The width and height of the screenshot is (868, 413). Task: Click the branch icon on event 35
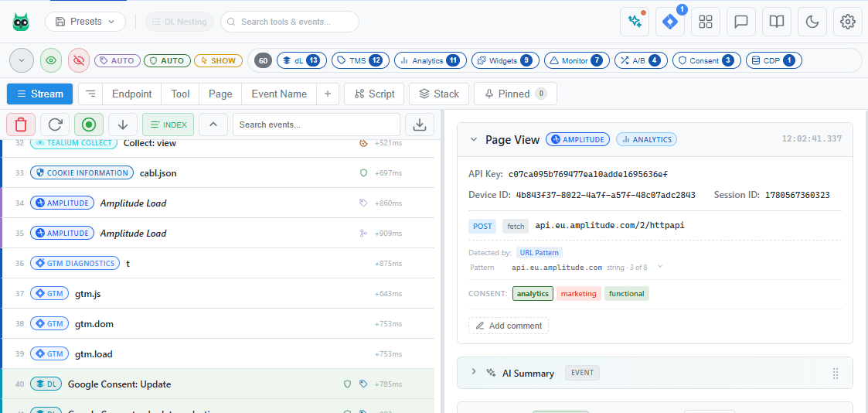click(364, 233)
